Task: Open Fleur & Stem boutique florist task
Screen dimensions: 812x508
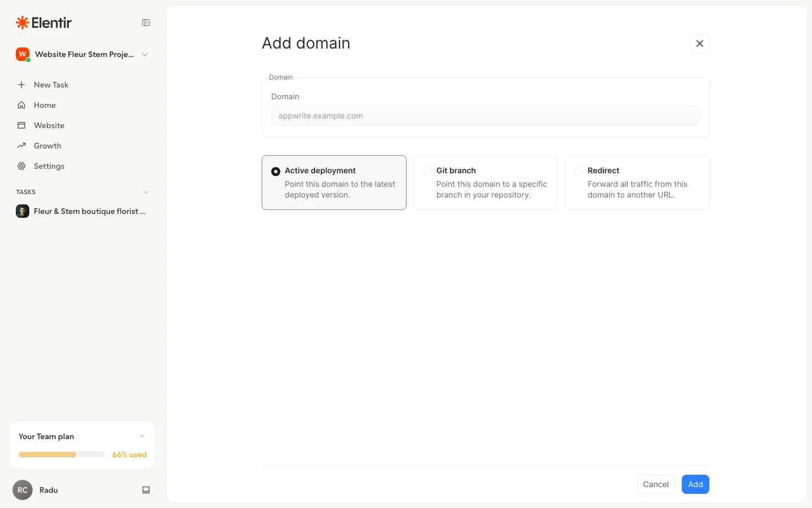Action: 82,211
